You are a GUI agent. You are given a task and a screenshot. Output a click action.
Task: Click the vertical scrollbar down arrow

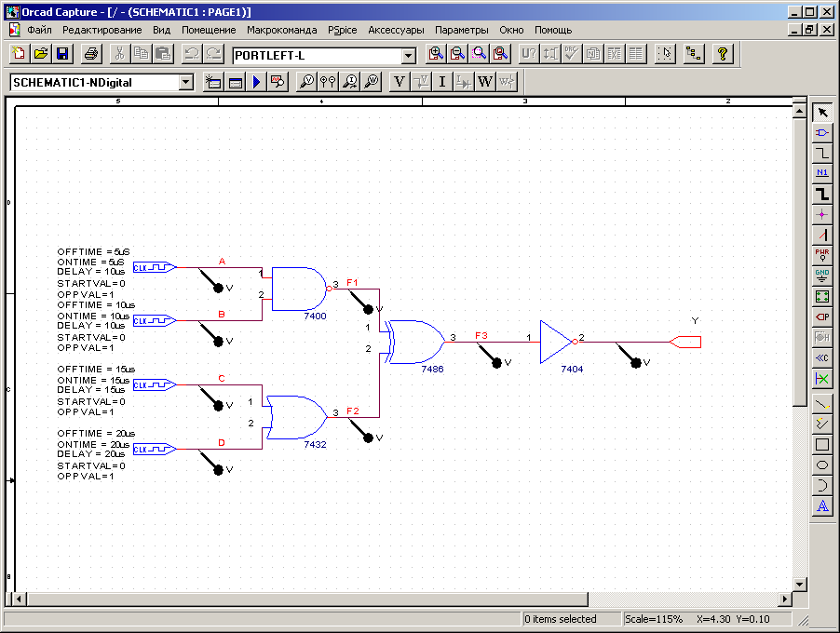point(799,585)
